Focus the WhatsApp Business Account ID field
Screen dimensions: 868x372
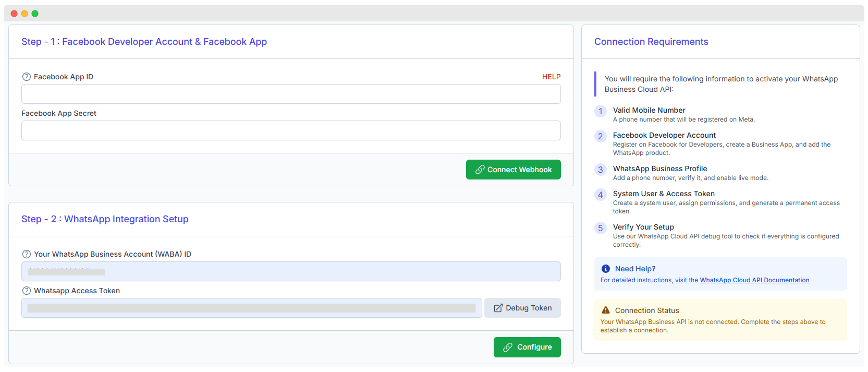tap(291, 271)
